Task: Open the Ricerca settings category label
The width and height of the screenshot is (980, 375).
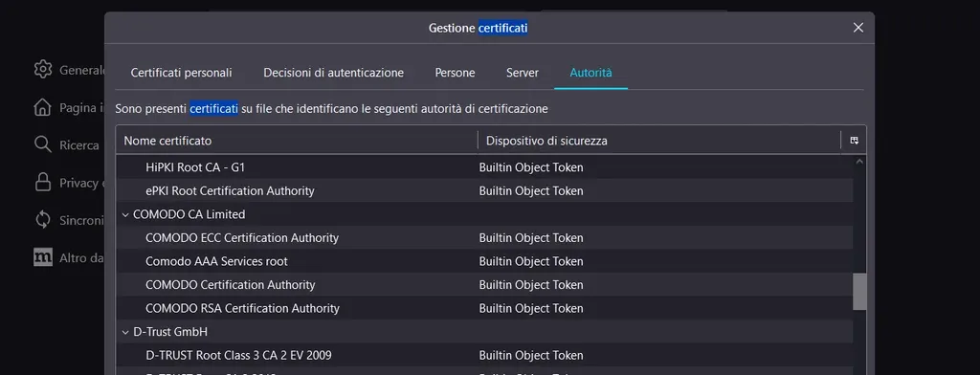Action: pyautogui.click(x=79, y=145)
